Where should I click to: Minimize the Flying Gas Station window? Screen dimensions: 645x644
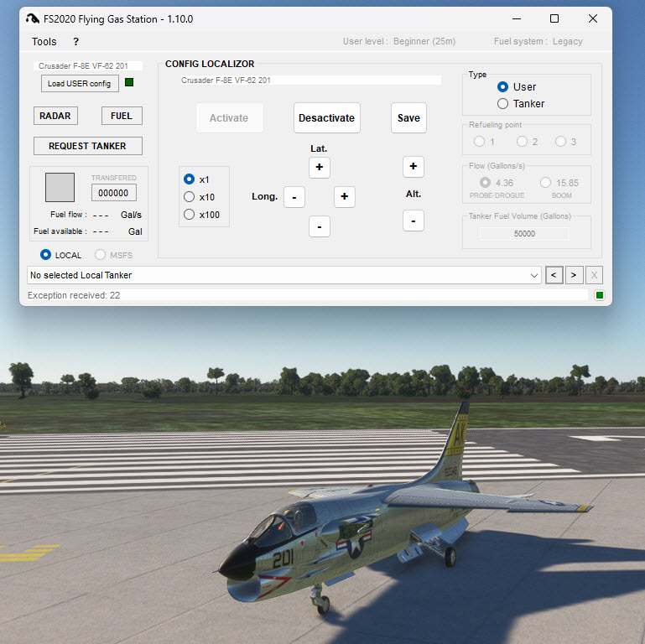coord(517,18)
